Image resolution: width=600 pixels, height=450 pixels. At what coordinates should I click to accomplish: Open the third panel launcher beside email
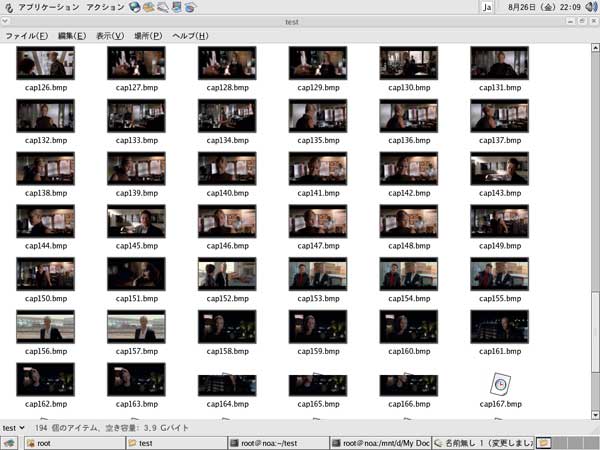163,7
